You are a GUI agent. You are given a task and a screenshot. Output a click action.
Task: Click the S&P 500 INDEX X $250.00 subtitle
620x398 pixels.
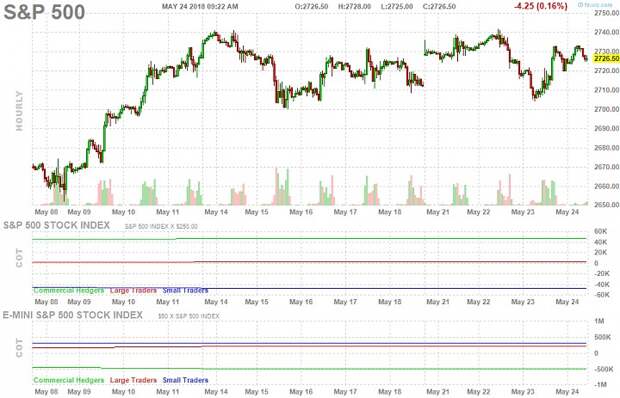click(161, 227)
